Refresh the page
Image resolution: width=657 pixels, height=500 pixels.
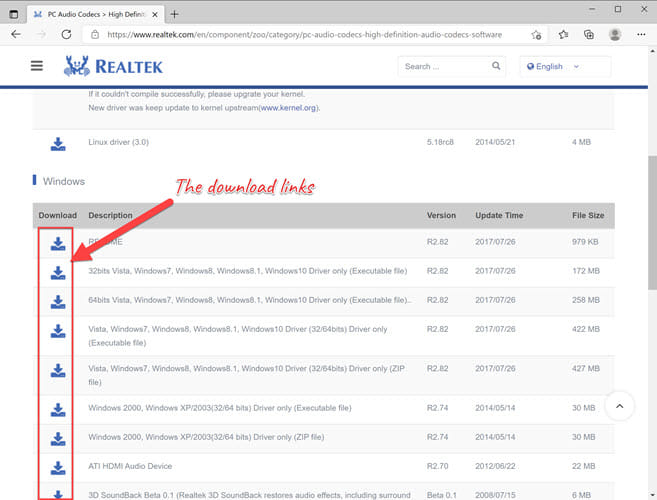(66, 34)
